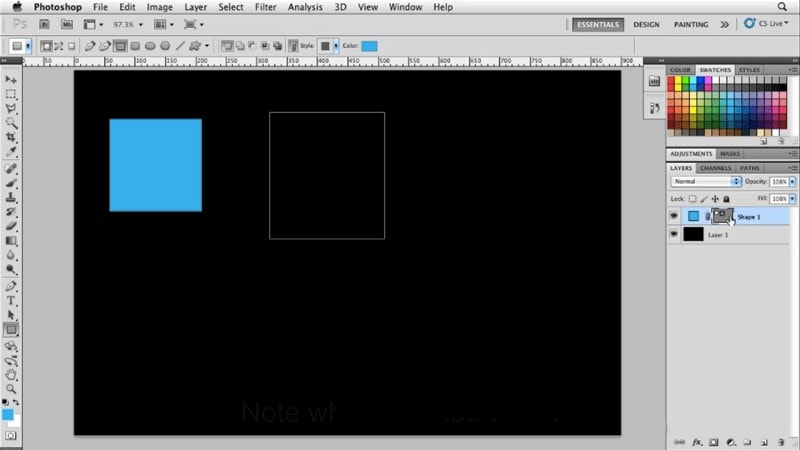The width and height of the screenshot is (800, 450).
Task: Choose the Polygon shape in options bar
Action: [165, 46]
